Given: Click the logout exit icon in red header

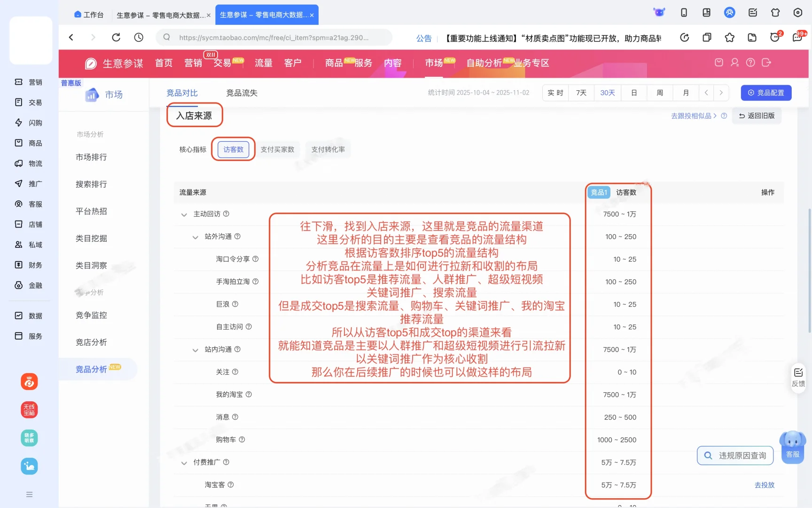Looking at the screenshot, I should point(766,63).
